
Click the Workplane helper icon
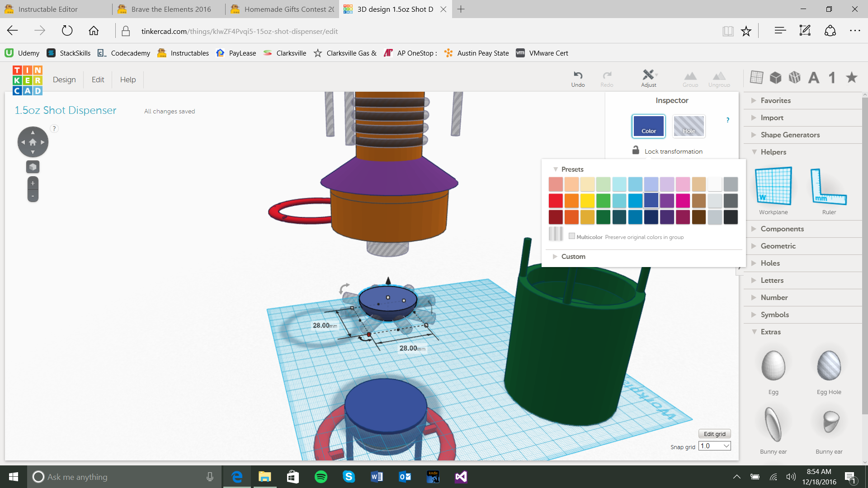773,186
